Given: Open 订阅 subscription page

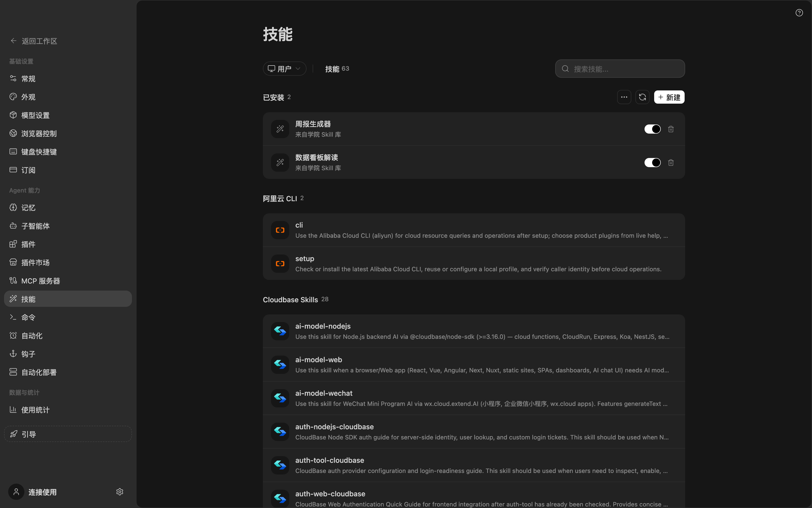Looking at the screenshot, I should [68, 170].
